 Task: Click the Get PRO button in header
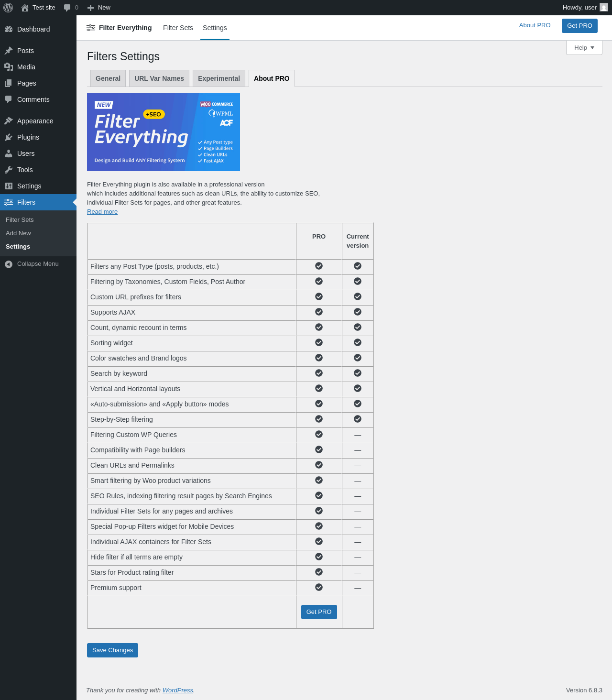[x=579, y=26]
